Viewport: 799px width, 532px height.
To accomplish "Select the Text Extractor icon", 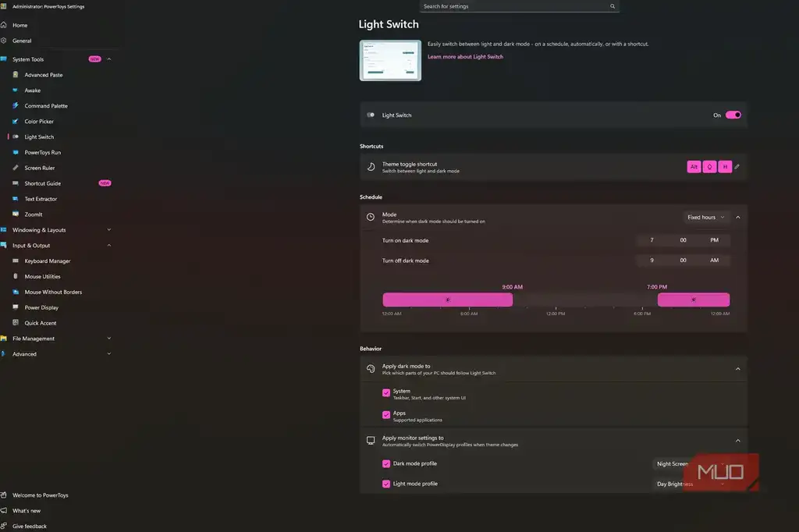I will click(x=16, y=199).
